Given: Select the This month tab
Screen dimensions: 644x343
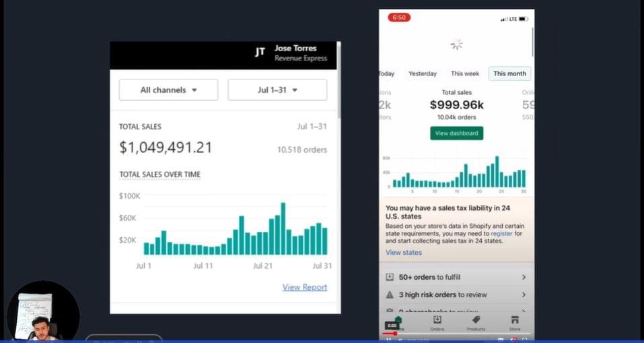Looking at the screenshot, I should tap(509, 73).
